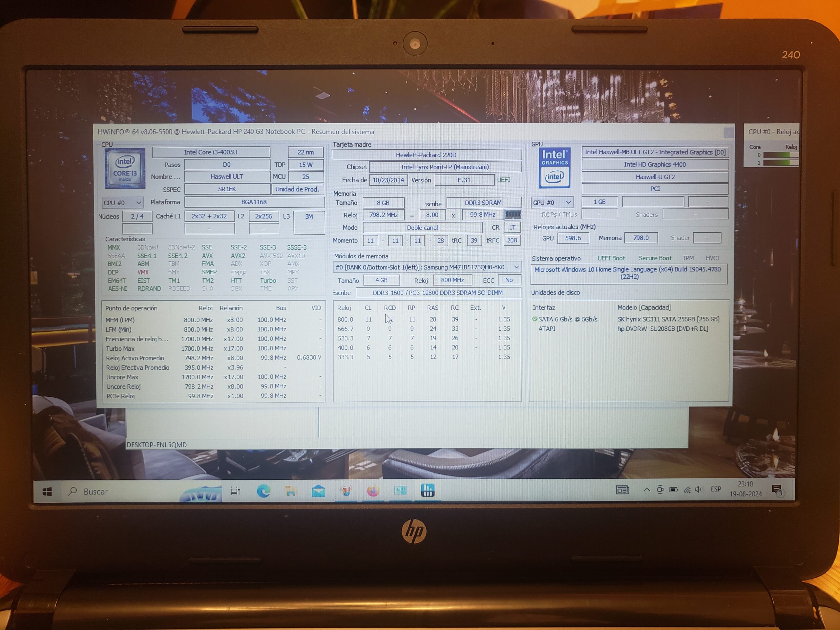Click the green SATA drive status icon
The width and height of the screenshot is (840, 630).
(x=535, y=319)
